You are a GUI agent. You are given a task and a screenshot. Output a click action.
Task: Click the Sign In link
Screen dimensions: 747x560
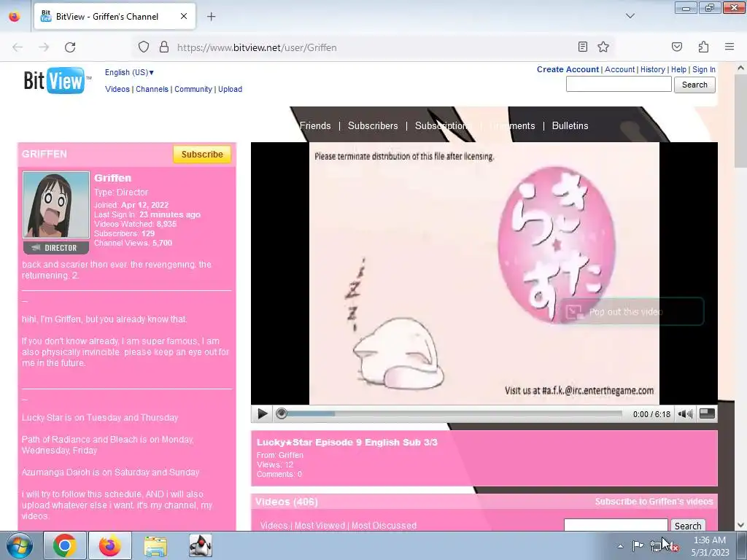[704, 69]
